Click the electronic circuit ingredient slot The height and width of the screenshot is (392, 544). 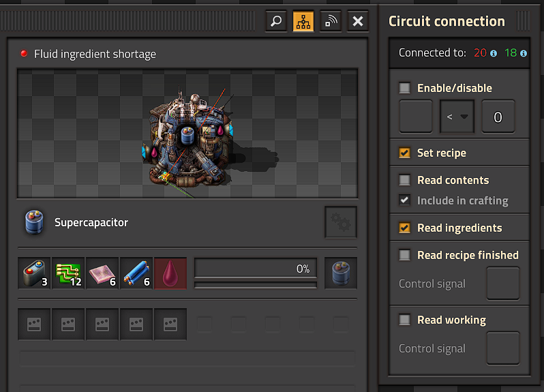point(68,273)
